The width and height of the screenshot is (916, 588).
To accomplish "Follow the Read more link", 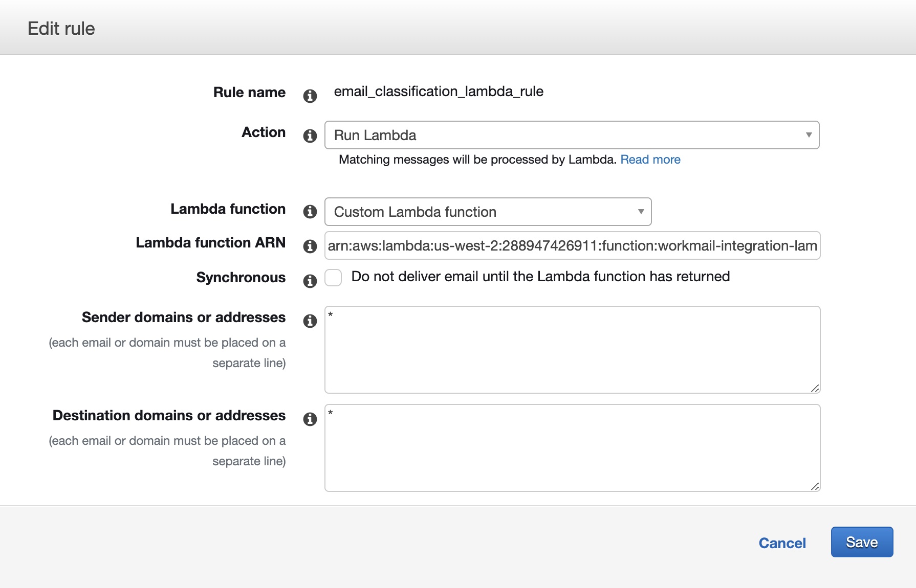I will pos(650,160).
